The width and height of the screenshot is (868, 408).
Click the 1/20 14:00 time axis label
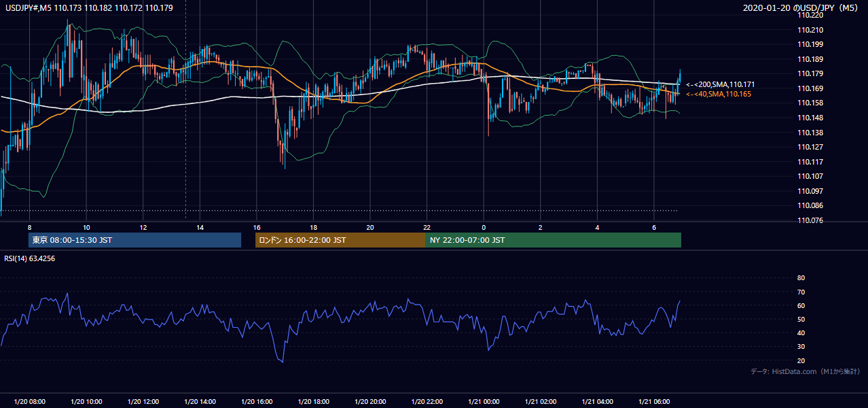click(200, 402)
